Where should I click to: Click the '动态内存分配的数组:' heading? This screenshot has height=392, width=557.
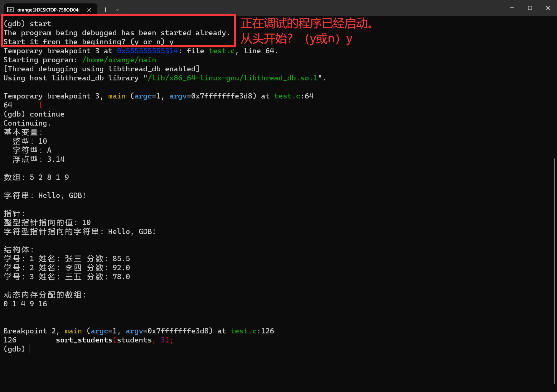[45, 295]
